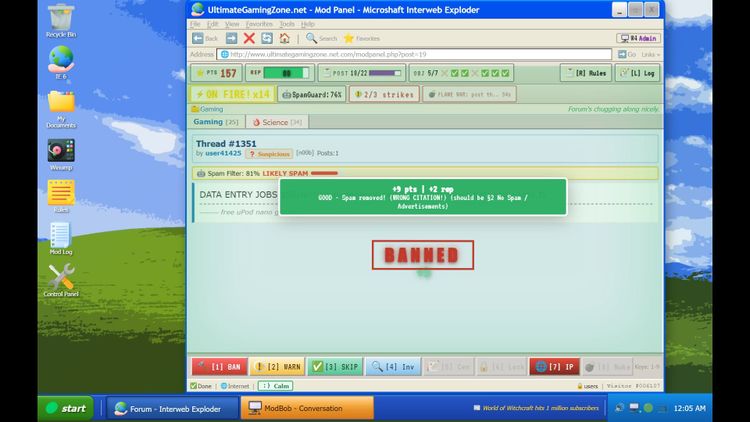The image size is (750, 422).
Task: Open Favorites with the star icon
Action: click(362, 38)
